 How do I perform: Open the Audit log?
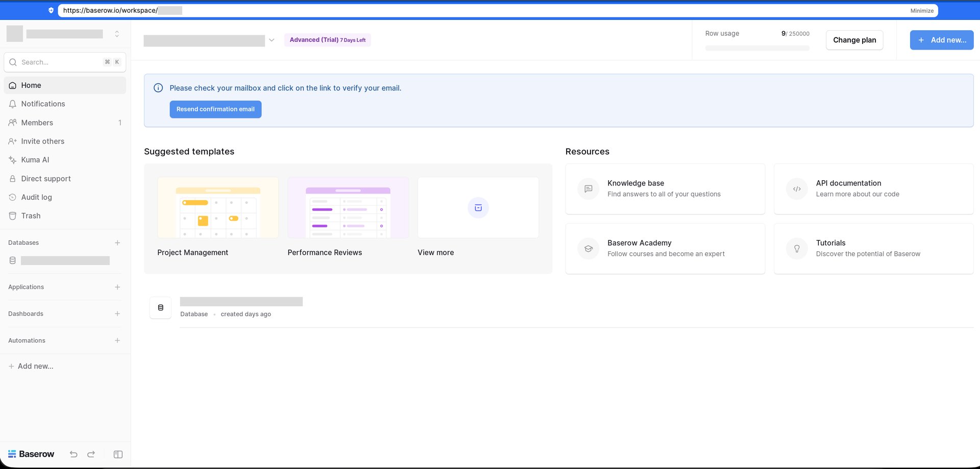tap(65, 197)
